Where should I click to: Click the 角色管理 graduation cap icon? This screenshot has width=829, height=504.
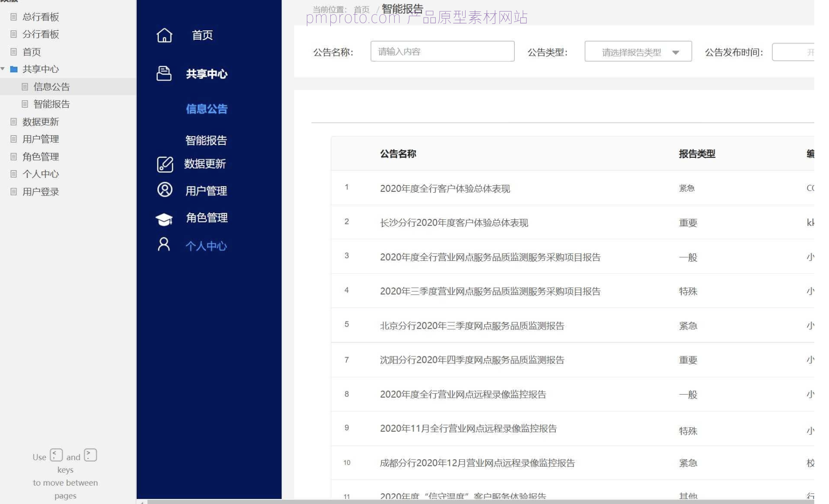[x=164, y=219]
